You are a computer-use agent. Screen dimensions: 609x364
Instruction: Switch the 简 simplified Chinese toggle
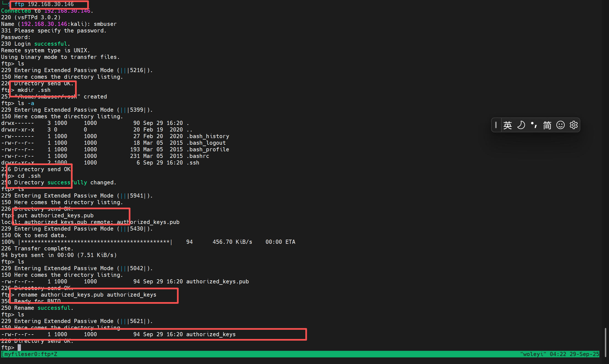click(x=547, y=125)
